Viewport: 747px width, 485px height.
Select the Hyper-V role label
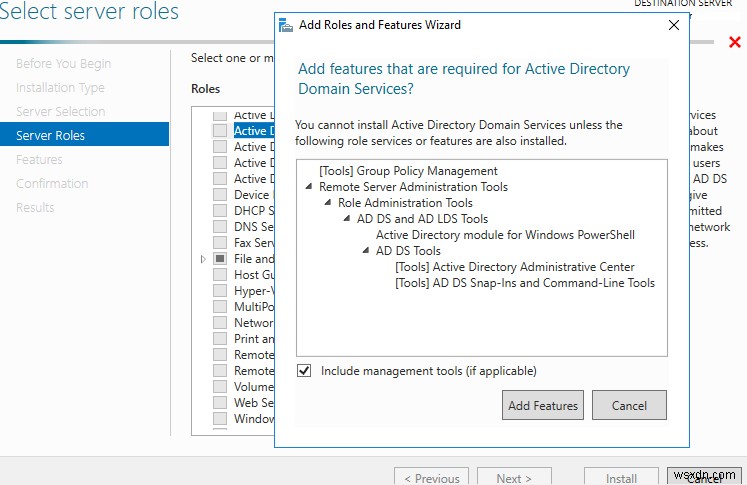[x=254, y=291]
